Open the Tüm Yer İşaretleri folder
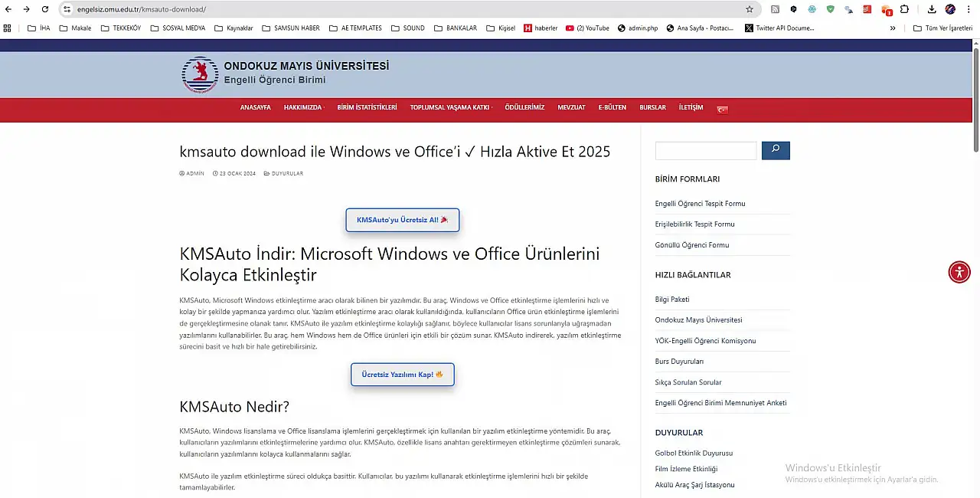This screenshot has width=980, height=498. point(942,28)
